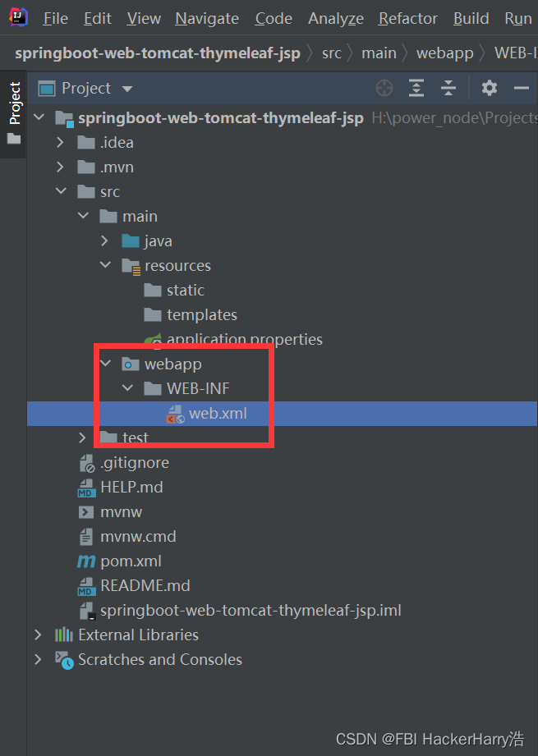Screen dimensions: 538x756
Task: Select the application.properties file
Action: coord(244,339)
